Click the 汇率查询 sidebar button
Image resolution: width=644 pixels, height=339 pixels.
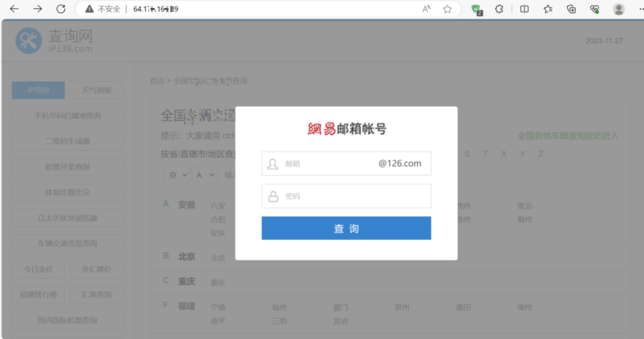97,295
